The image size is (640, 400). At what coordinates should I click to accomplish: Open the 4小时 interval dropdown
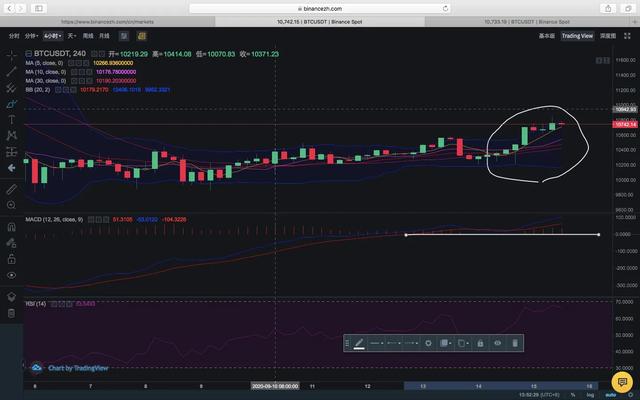[53, 36]
